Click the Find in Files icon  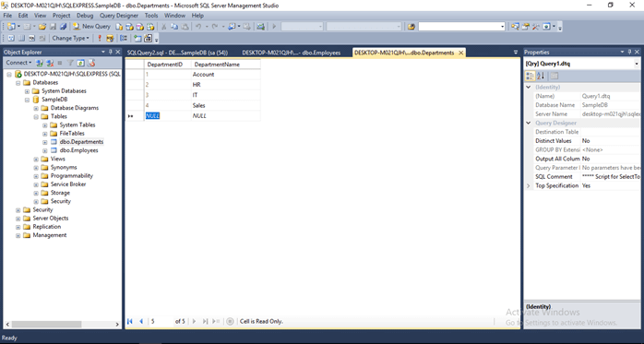(411, 26)
